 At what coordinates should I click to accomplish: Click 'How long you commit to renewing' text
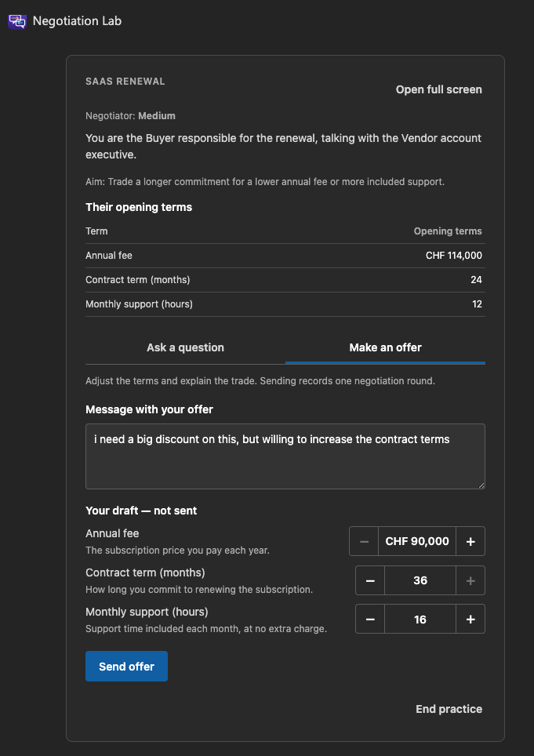coord(199,589)
